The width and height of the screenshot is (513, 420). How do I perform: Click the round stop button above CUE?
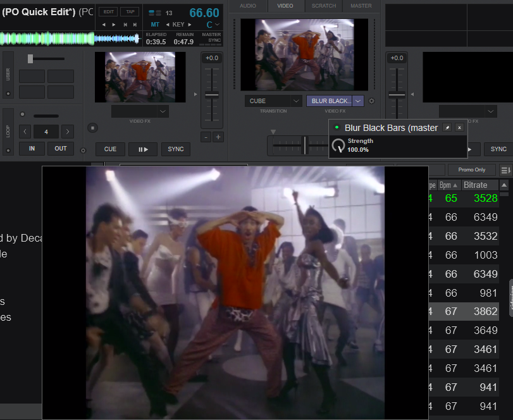92,128
